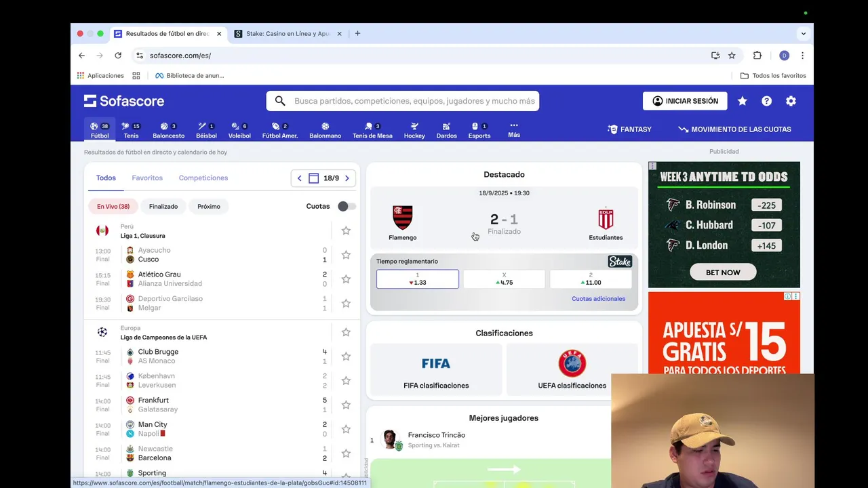
Task: Go to previous day arrow
Action: tap(300, 178)
